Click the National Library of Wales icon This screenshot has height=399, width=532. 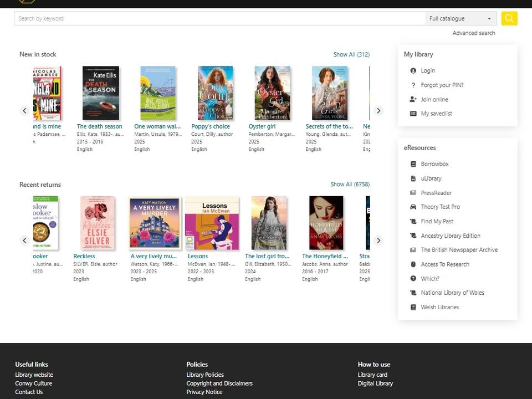click(413, 293)
